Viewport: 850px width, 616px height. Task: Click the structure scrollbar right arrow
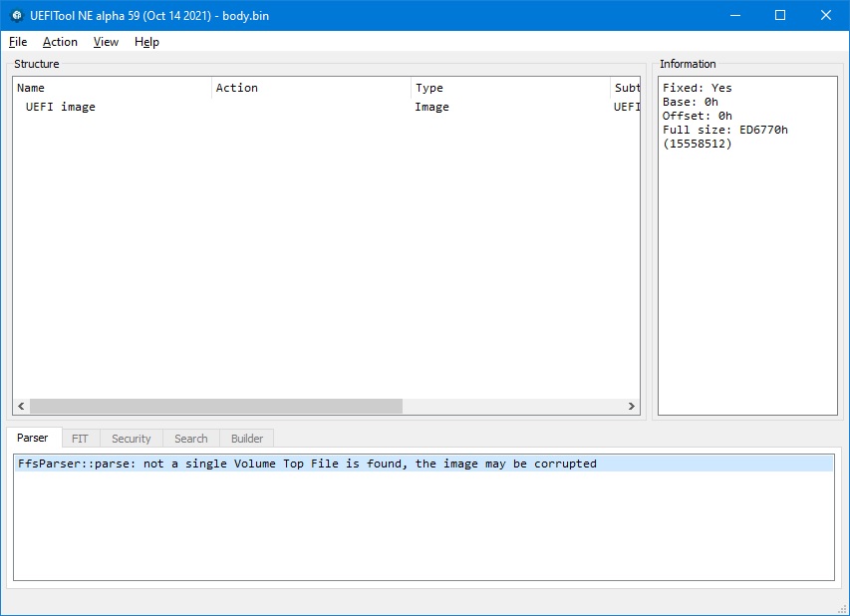632,406
